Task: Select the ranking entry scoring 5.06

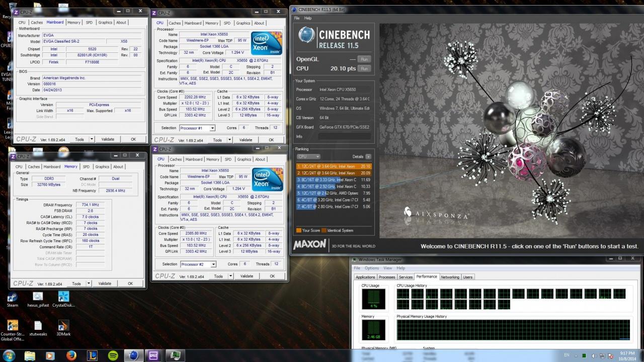Action: pos(334,206)
